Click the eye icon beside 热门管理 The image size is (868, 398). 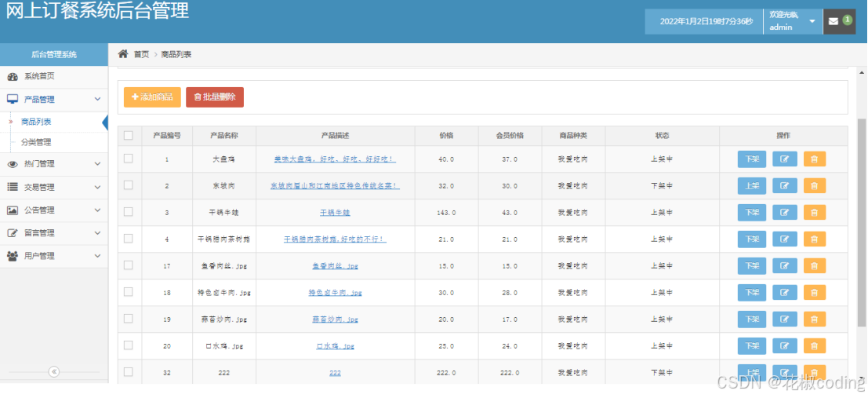coord(13,164)
